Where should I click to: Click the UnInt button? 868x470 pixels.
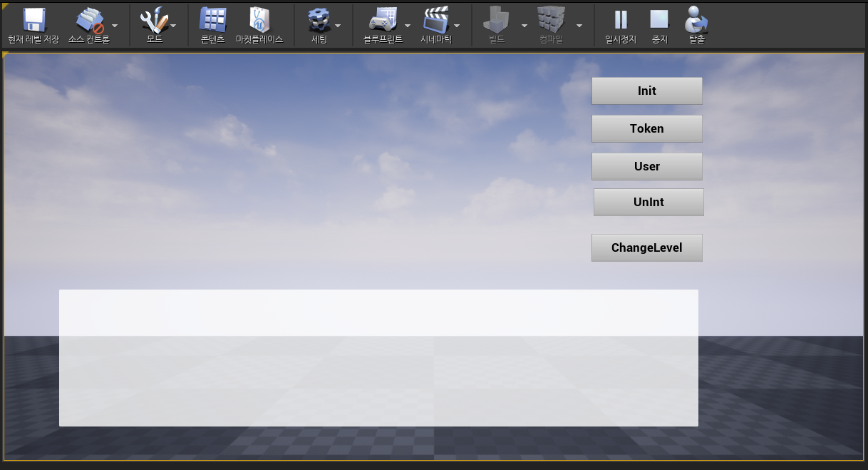649,202
